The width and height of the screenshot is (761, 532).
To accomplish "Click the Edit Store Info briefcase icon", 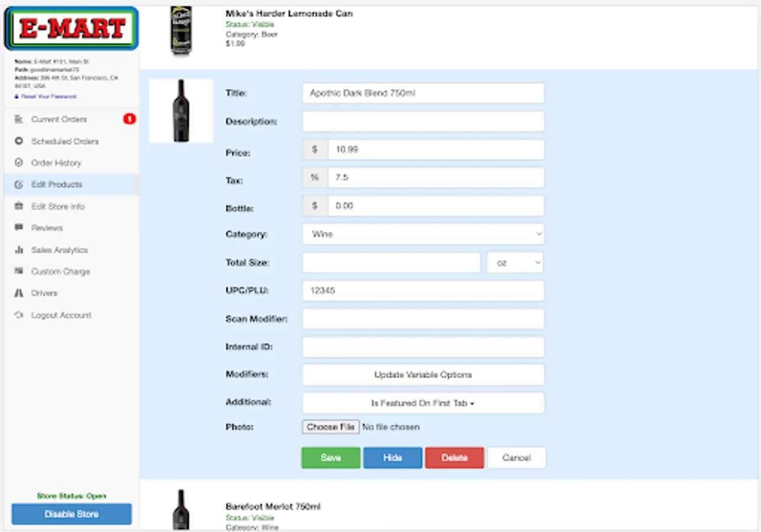I will [18, 206].
